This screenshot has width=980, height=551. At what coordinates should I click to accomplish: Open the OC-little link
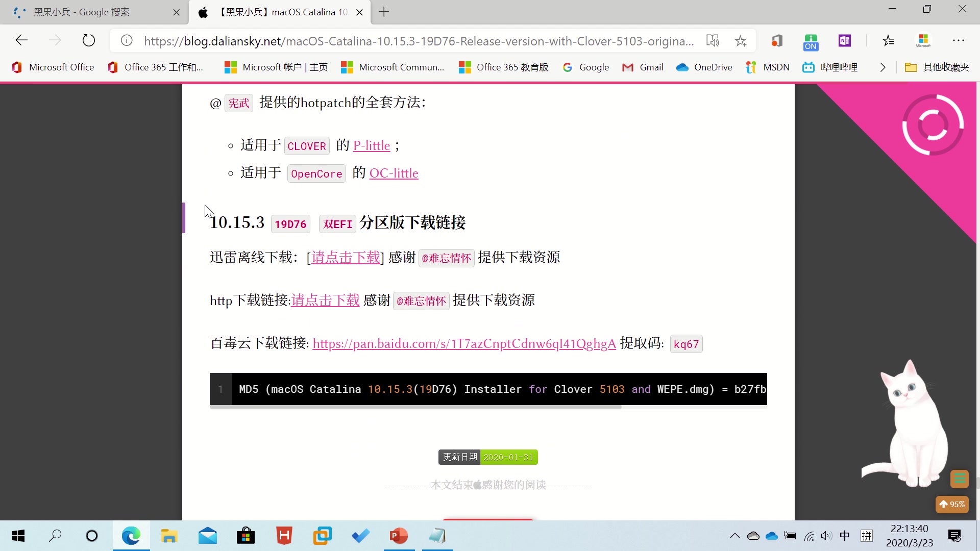click(x=394, y=173)
